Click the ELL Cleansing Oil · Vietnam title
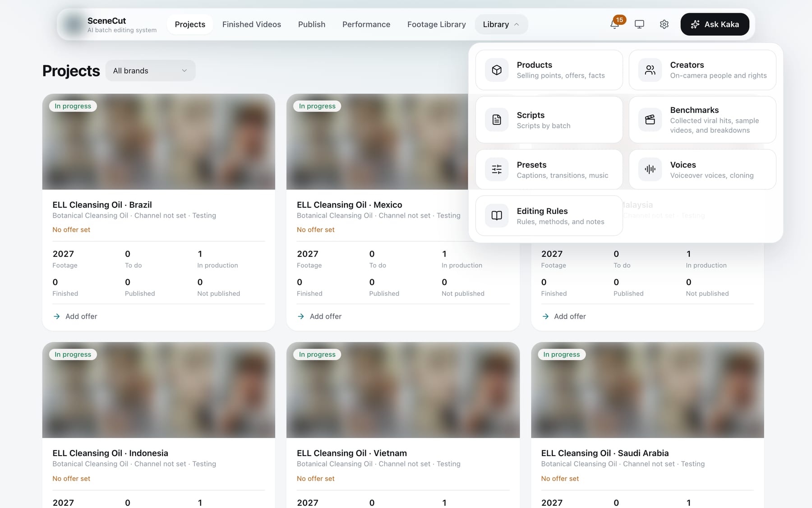Viewport: 812px width, 508px height. pos(352,453)
